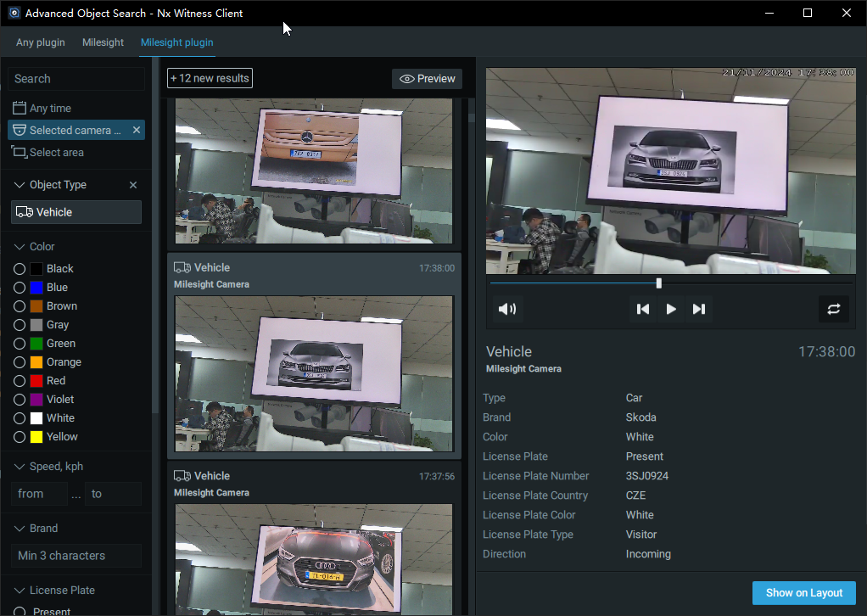Click the Selected camera filter icon
The image size is (867, 616).
20,130
